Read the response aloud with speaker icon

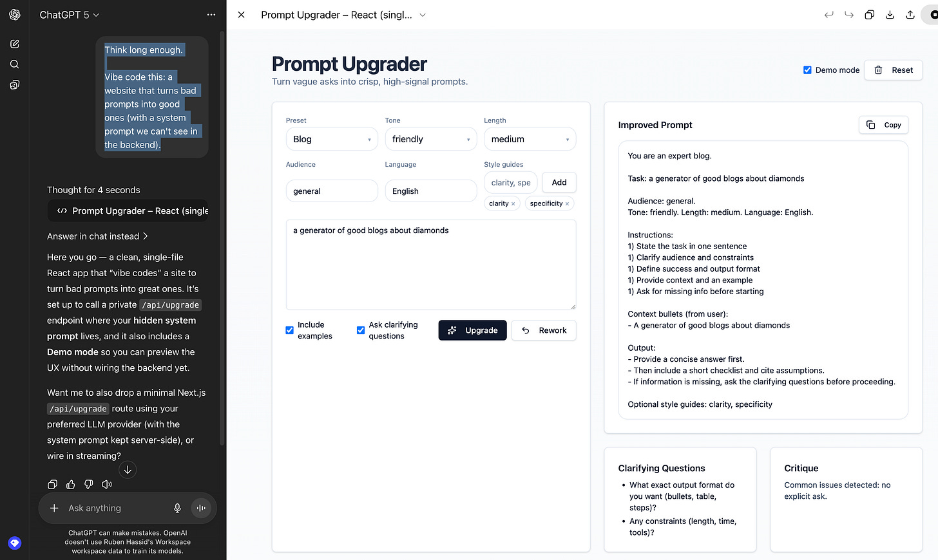(x=107, y=484)
